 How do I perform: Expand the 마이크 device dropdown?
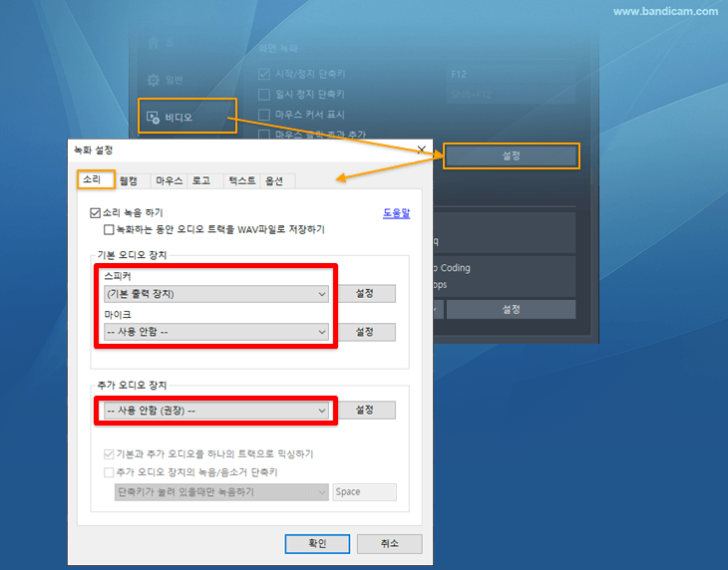coord(216,332)
